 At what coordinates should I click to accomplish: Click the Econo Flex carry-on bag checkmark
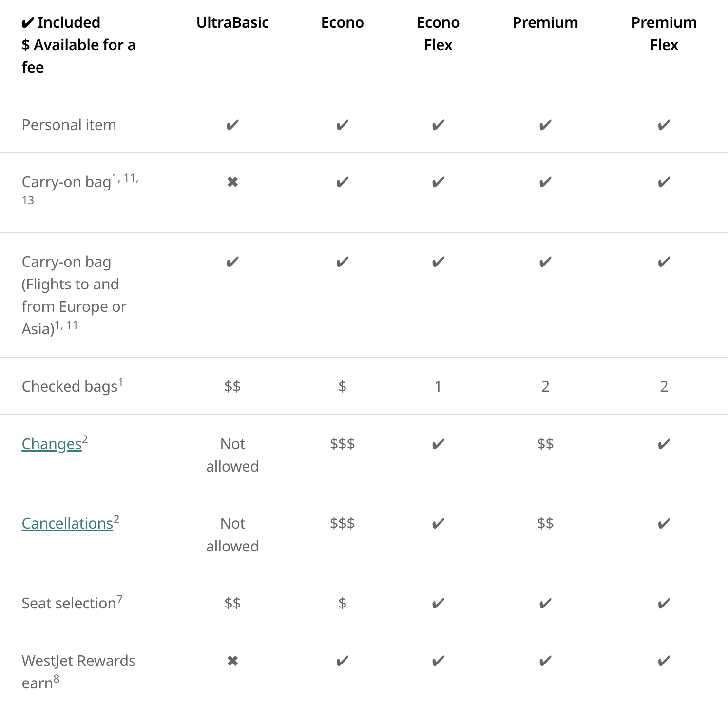click(438, 182)
